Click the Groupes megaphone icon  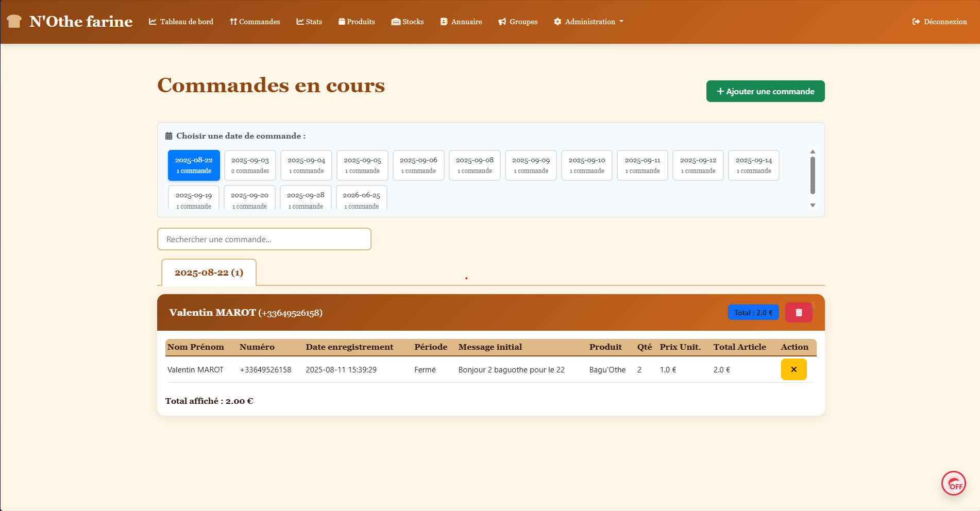pyautogui.click(x=502, y=22)
